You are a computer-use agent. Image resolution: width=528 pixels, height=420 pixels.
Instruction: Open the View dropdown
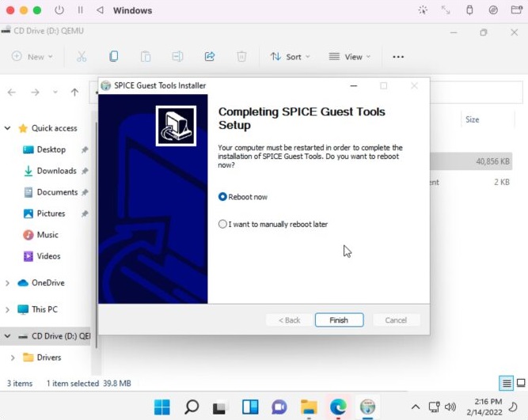(350, 56)
